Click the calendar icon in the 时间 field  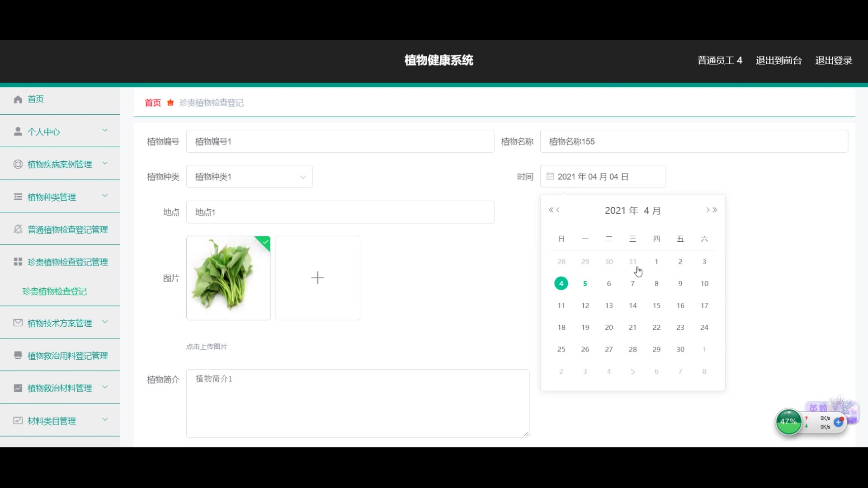[x=550, y=177]
